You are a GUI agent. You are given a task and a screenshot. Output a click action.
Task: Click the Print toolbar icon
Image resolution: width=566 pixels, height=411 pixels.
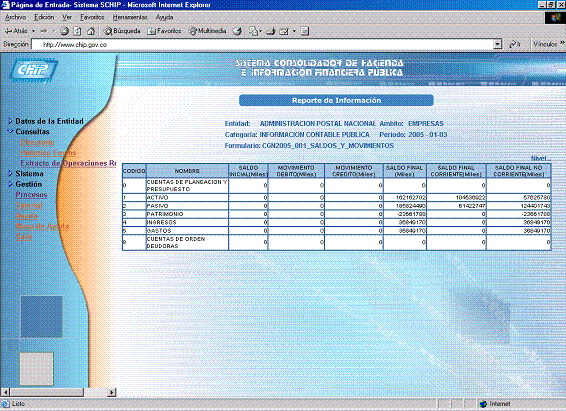pyautogui.click(x=271, y=31)
